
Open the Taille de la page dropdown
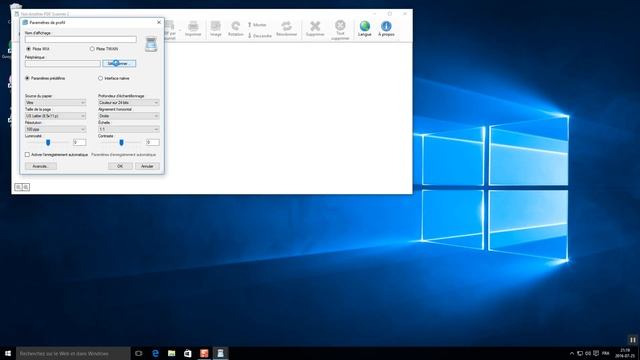click(56, 116)
